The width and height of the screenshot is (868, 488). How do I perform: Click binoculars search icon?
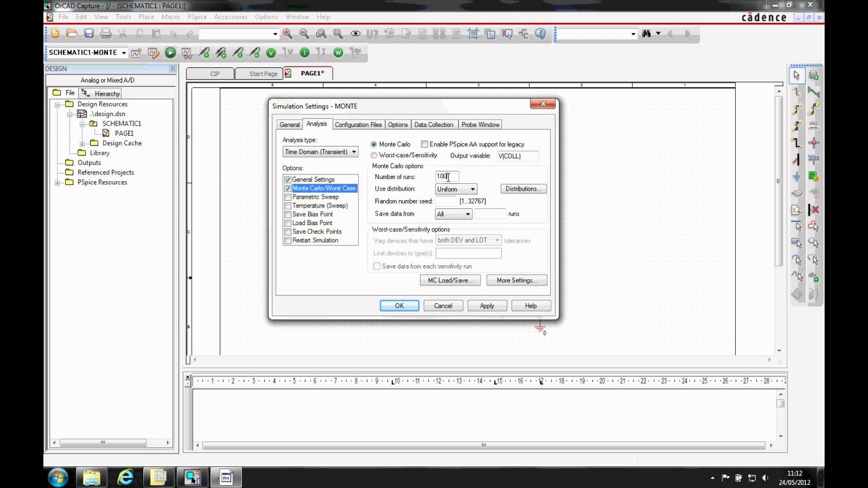[x=646, y=34]
